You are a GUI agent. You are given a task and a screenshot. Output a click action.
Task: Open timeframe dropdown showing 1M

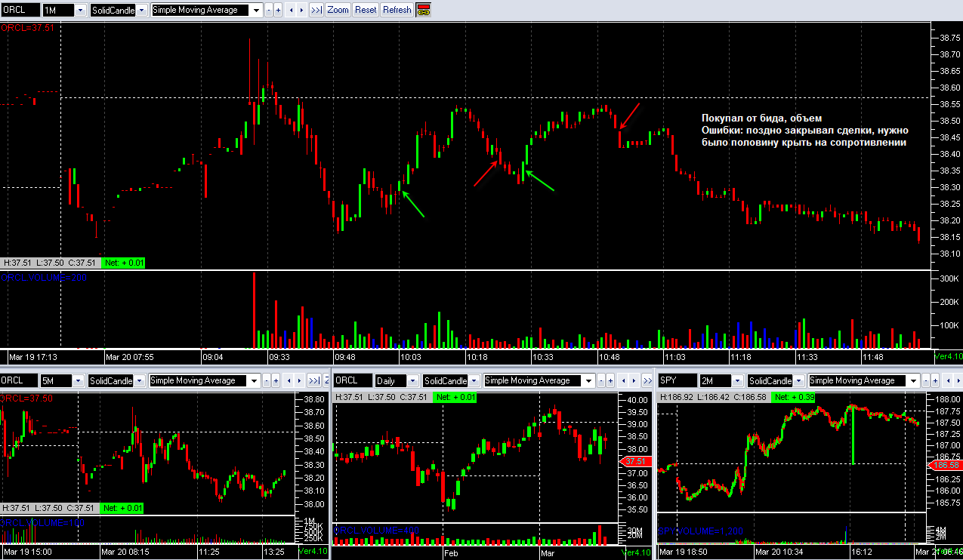click(x=80, y=10)
